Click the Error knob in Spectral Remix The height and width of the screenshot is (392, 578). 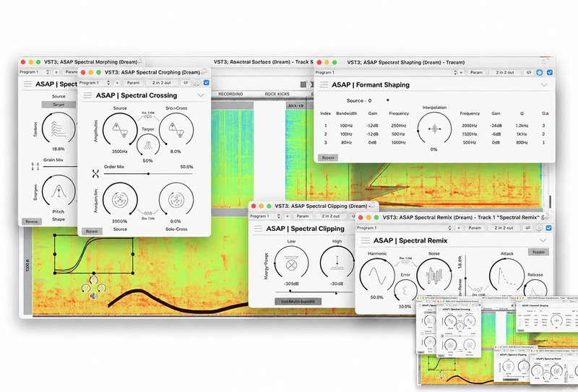405,291
